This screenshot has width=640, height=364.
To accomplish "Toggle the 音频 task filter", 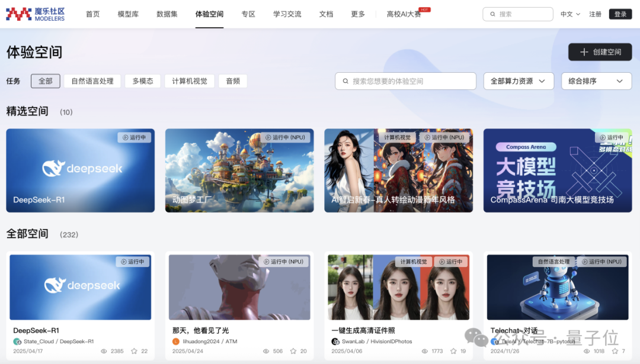I will [232, 81].
